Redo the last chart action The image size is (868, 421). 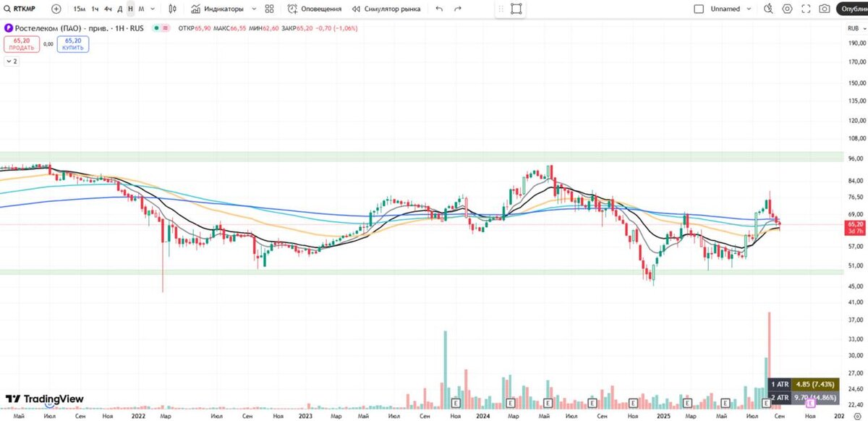click(x=458, y=9)
